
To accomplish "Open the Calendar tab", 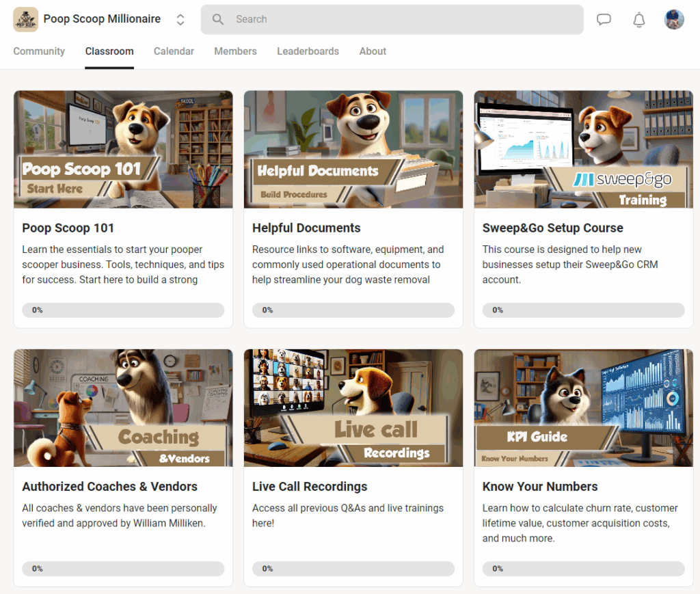I will click(x=174, y=51).
